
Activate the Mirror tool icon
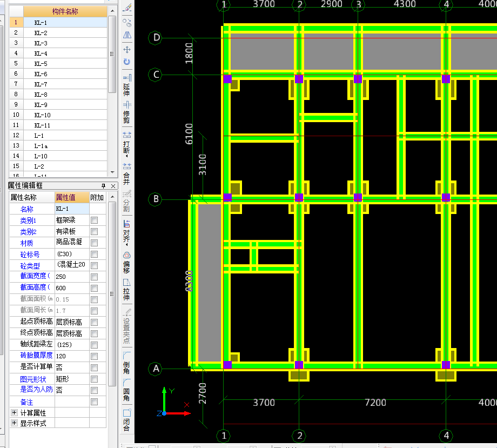[x=127, y=35]
